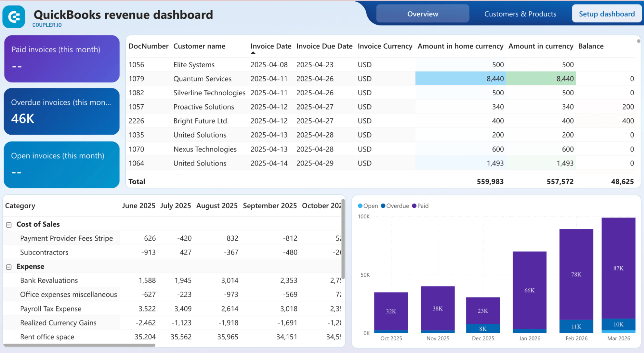Collapse the Expense category group

pyautogui.click(x=9, y=267)
